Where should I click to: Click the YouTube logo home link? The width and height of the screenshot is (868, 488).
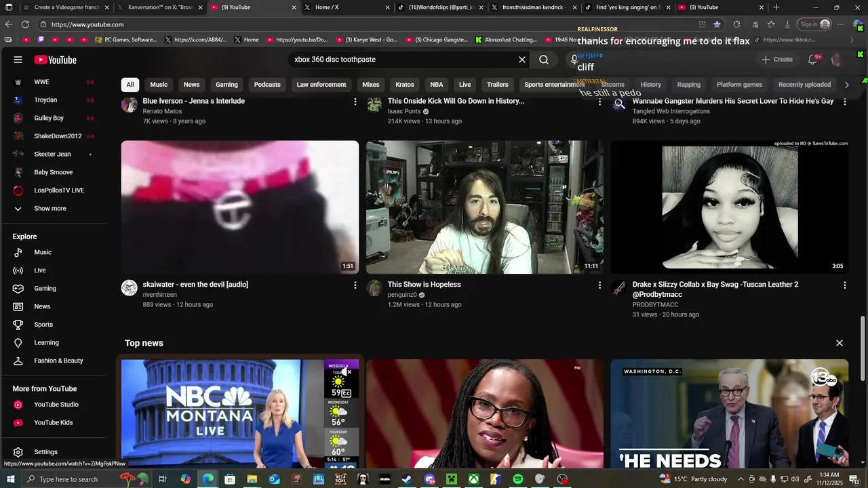click(x=56, y=60)
